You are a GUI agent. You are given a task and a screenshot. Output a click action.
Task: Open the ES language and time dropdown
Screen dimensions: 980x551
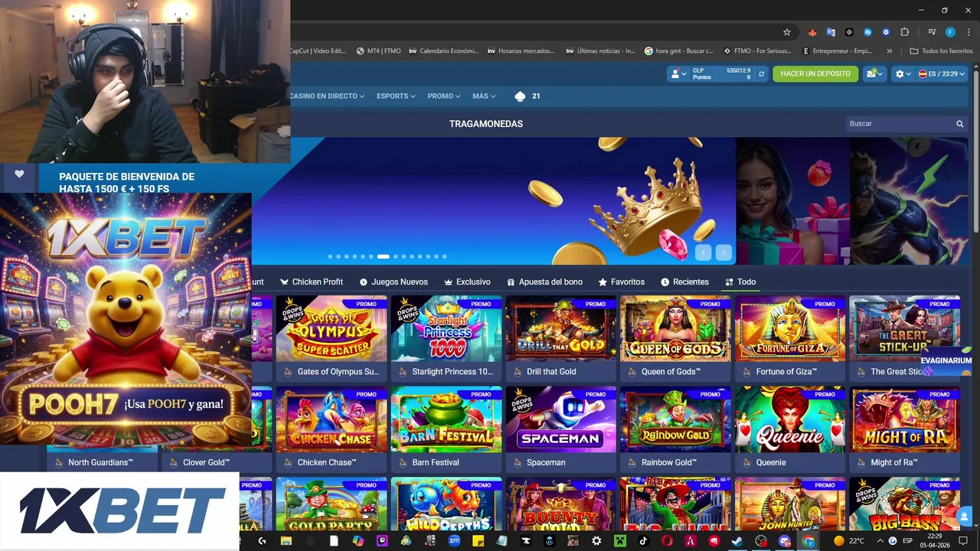click(942, 73)
